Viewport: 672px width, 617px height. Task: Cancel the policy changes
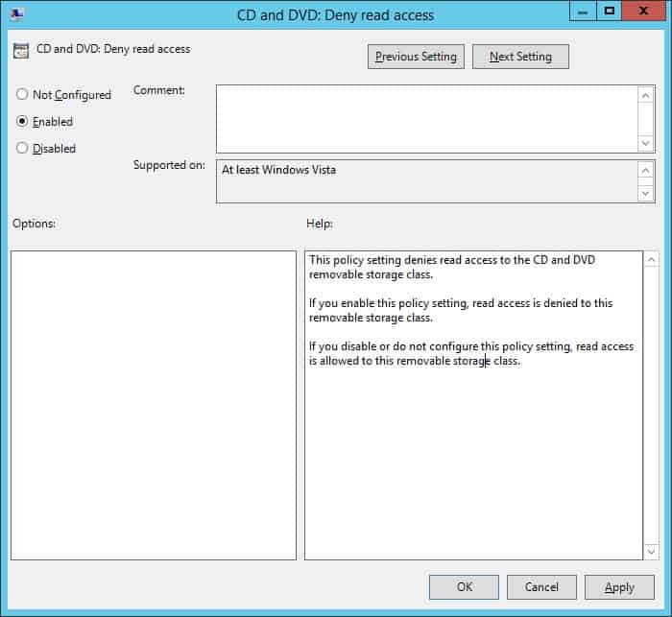(x=541, y=587)
